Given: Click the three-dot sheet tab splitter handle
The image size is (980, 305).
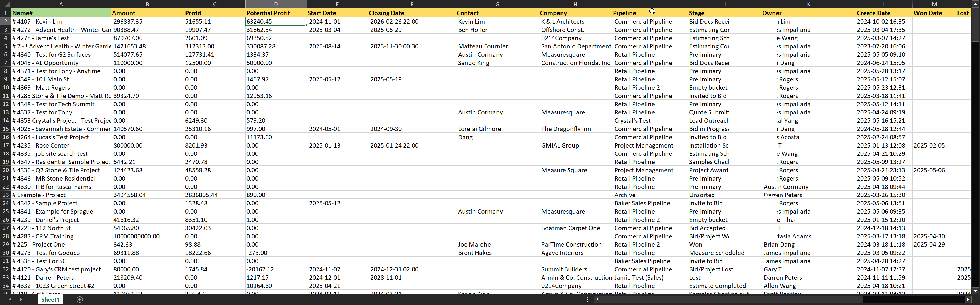Looking at the screenshot, I should tap(588, 300).
